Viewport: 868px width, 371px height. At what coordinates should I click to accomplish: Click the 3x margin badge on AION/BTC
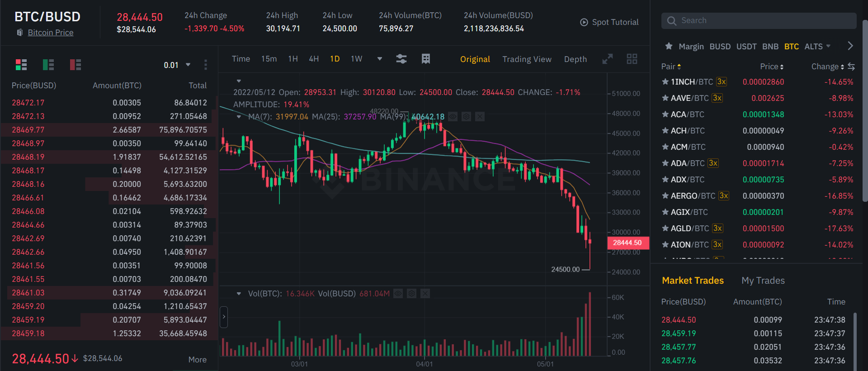pos(717,245)
